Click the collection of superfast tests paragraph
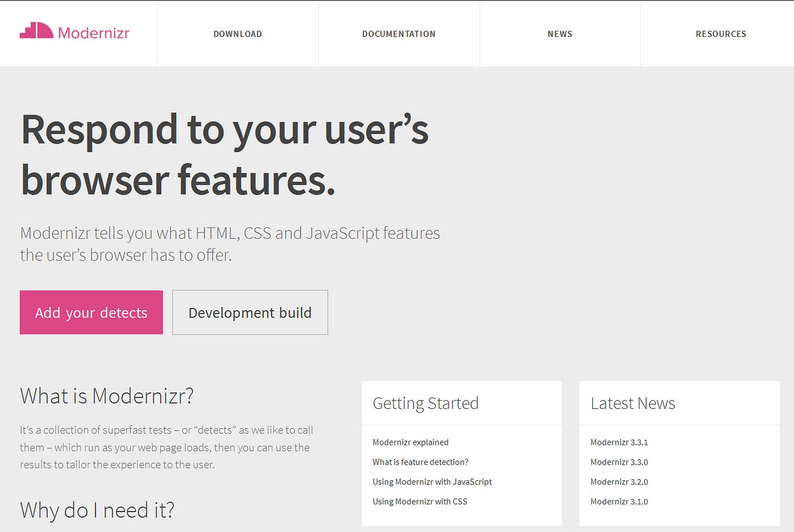This screenshot has width=794, height=532. pyautogui.click(x=167, y=447)
